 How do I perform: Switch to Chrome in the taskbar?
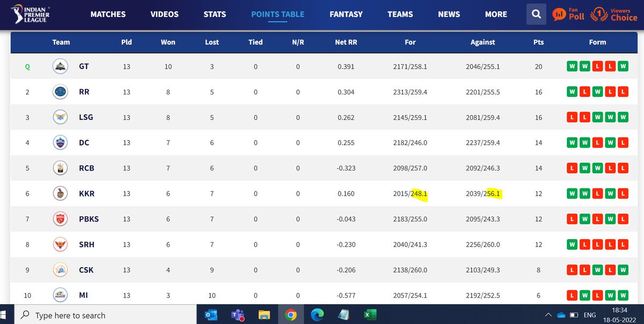click(291, 315)
